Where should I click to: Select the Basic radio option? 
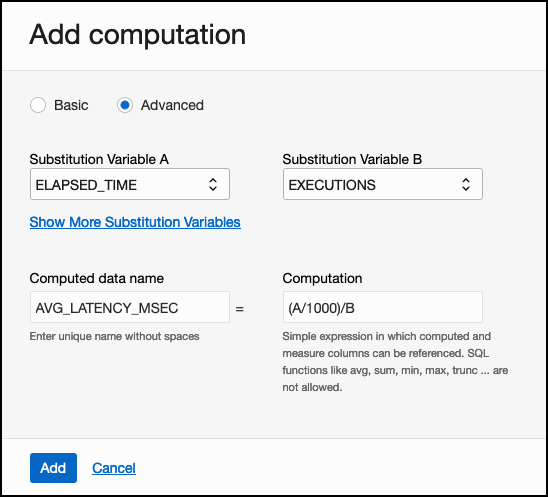(38, 105)
